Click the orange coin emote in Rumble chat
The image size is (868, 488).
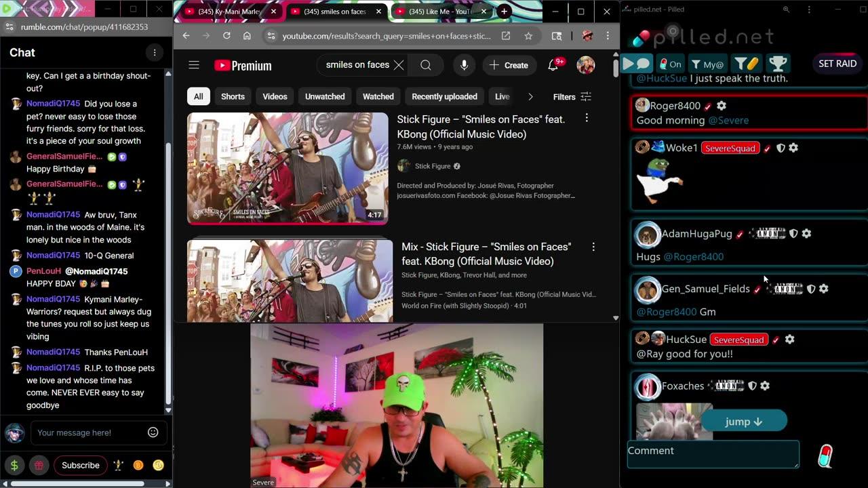(138, 465)
